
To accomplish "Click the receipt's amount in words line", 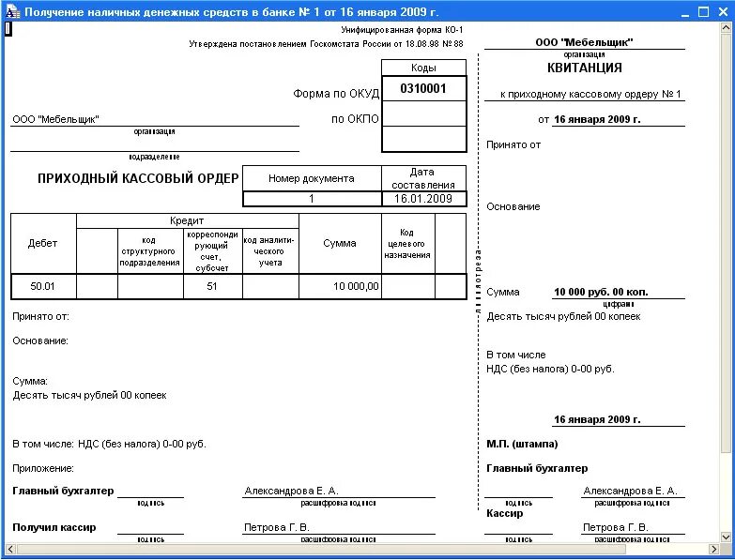I will pos(563,316).
